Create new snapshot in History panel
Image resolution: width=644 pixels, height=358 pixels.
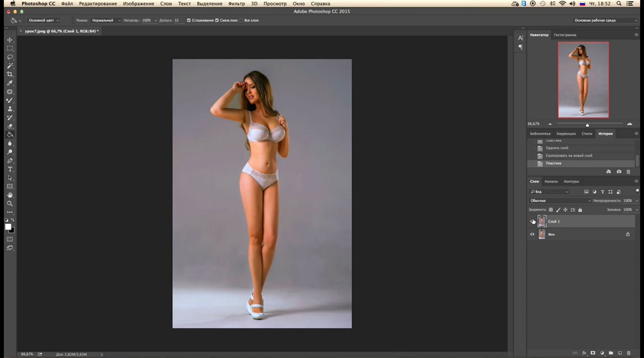619,172
